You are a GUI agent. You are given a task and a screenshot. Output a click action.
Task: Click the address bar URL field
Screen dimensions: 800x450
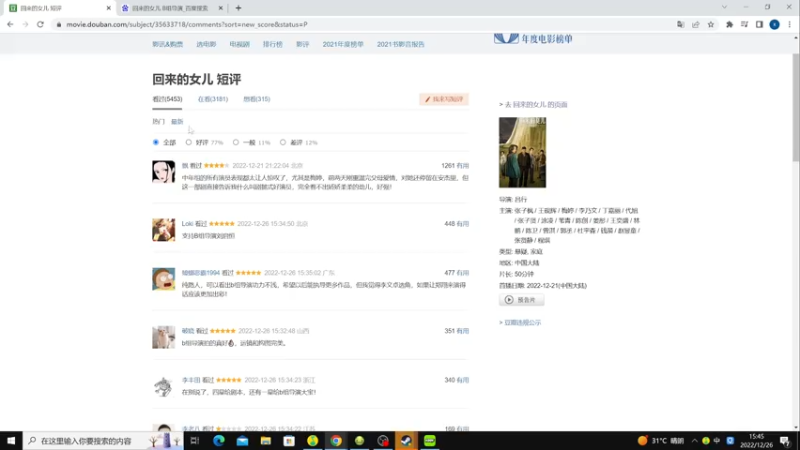coord(362,24)
